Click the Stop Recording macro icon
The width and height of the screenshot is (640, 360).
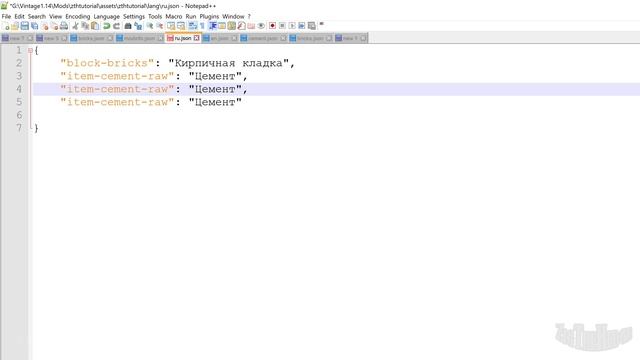point(282,26)
